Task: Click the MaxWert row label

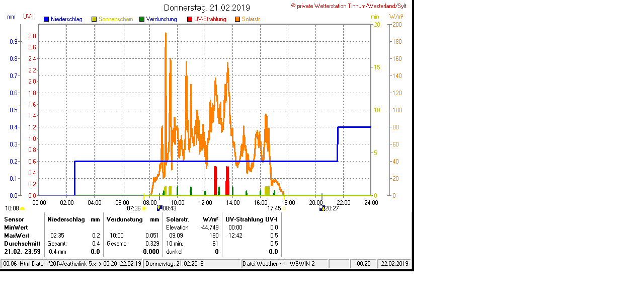Action: click(x=17, y=236)
